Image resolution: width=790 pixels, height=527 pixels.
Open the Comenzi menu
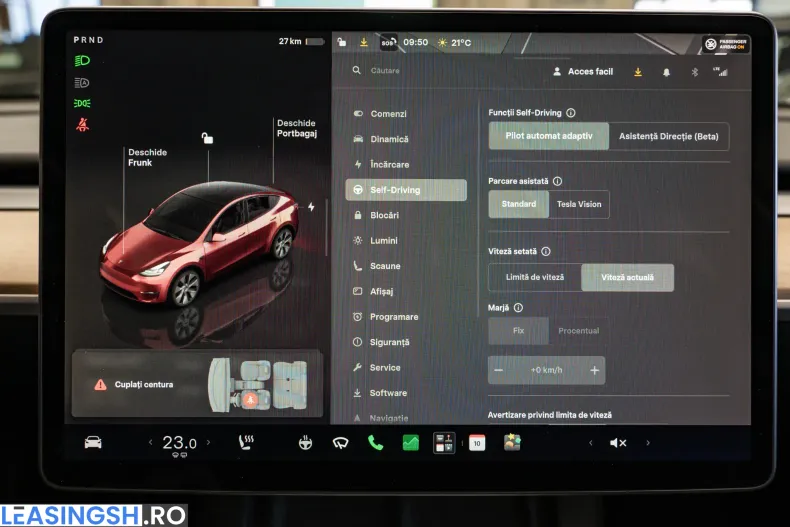pyautogui.click(x=406, y=114)
